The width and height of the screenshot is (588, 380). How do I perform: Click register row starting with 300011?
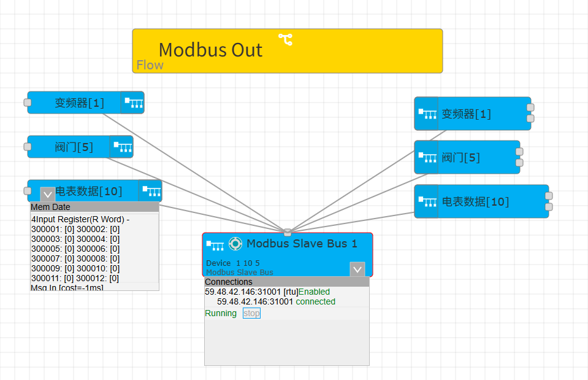(x=75, y=278)
